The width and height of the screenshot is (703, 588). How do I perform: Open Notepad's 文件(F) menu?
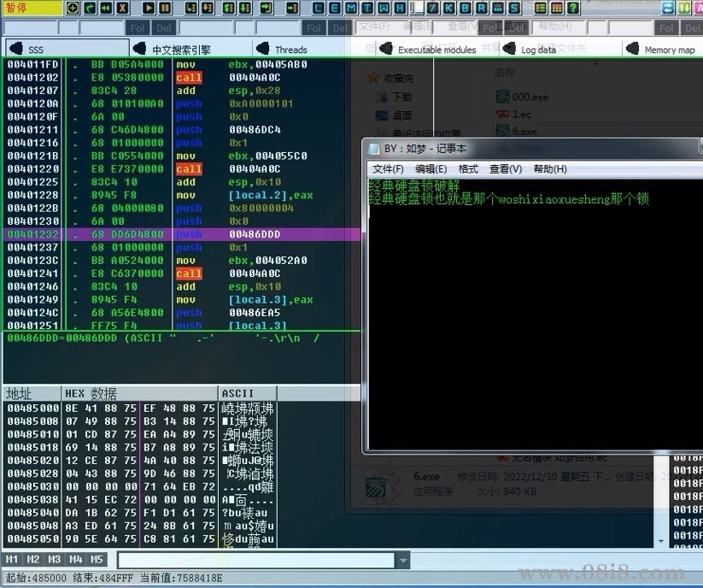(x=388, y=169)
